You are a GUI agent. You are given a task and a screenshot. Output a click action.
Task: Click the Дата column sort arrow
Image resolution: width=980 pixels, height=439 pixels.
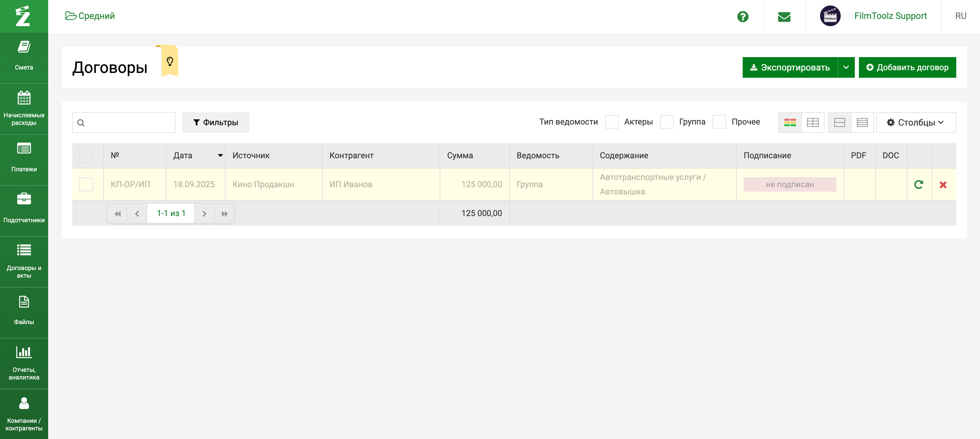click(x=220, y=155)
